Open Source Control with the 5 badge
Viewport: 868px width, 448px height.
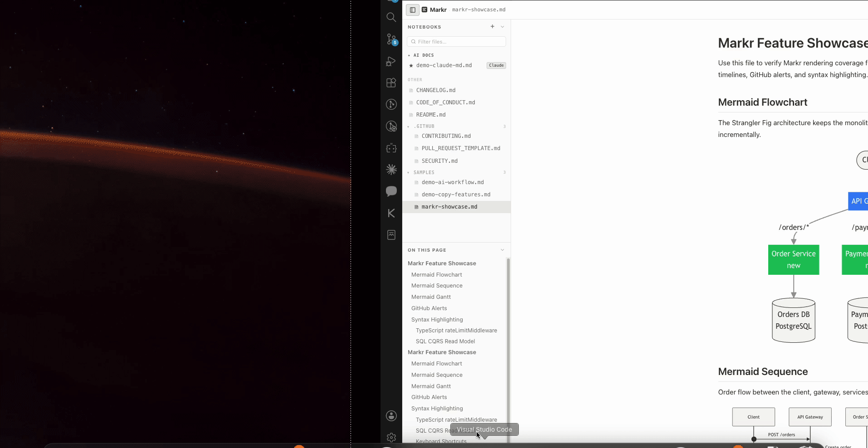[x=391, y=39]
